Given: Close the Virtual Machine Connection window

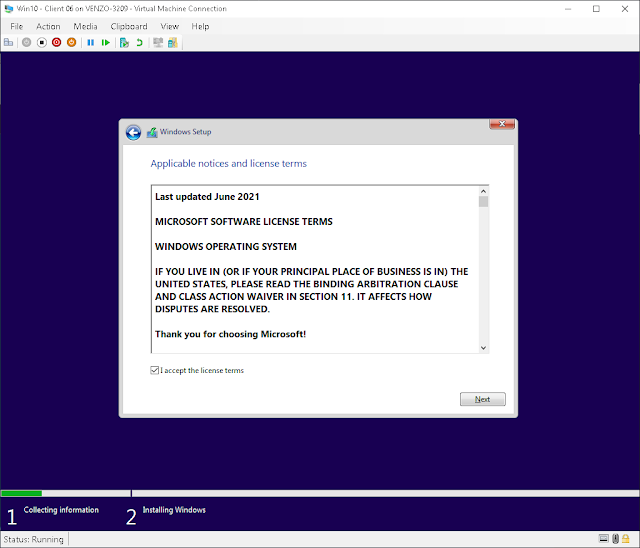Looking at the screenshot, I should (x=625, y=9).
